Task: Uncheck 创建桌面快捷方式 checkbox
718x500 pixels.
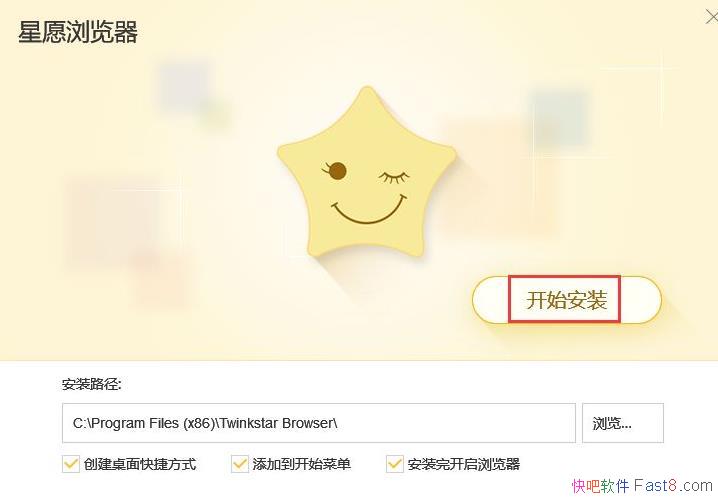Action: tap(71, 464)
